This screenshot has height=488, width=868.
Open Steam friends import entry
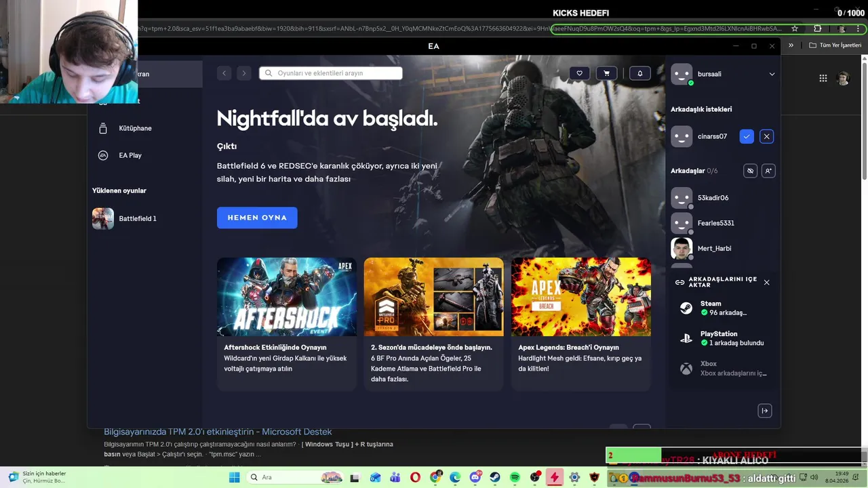point(722,308)
